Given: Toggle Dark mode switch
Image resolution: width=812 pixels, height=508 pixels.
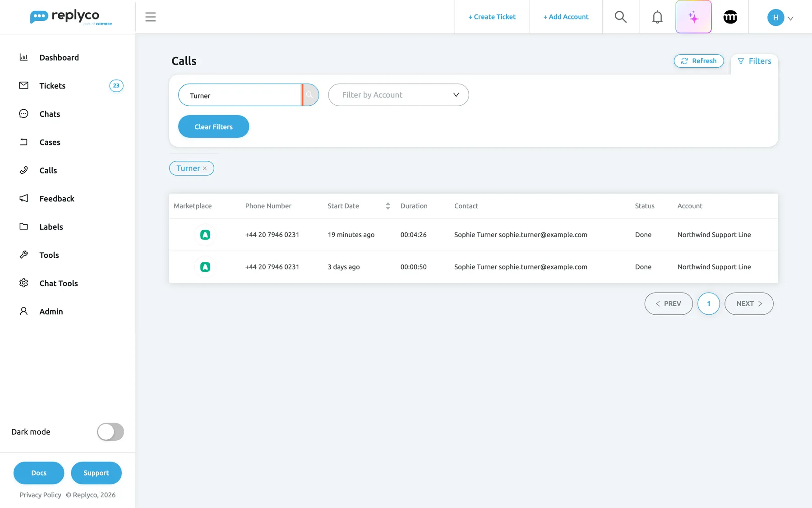Looking at the screenshot, I should point(111,432).
